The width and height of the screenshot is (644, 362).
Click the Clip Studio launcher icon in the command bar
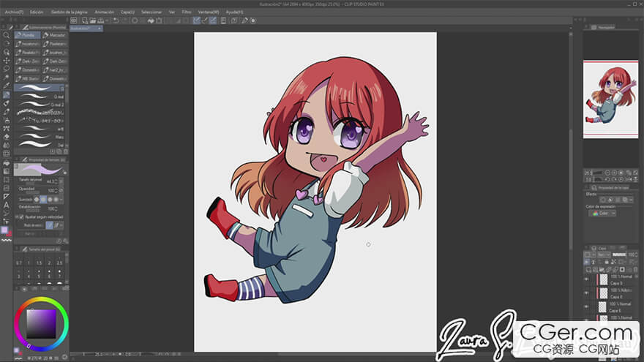pyautogui.click(x=73, y=20)
